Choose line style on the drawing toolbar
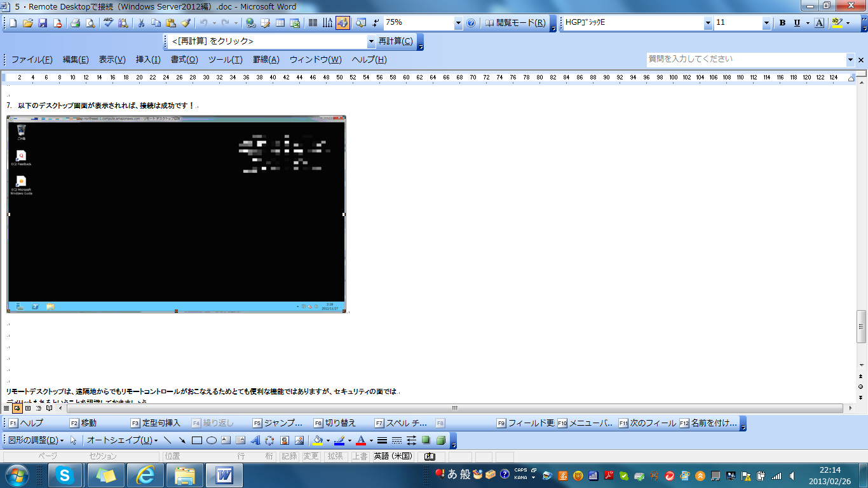This screenshot has width=868, height=488. coord(382,440)
